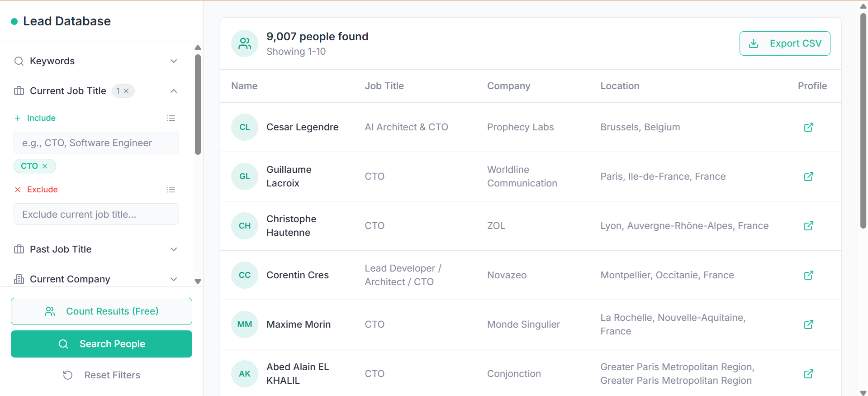This screenshot has width=868, height=396.
Task: Open Guillaume Lacroix's profile link icon
Action: pos(808,177)
